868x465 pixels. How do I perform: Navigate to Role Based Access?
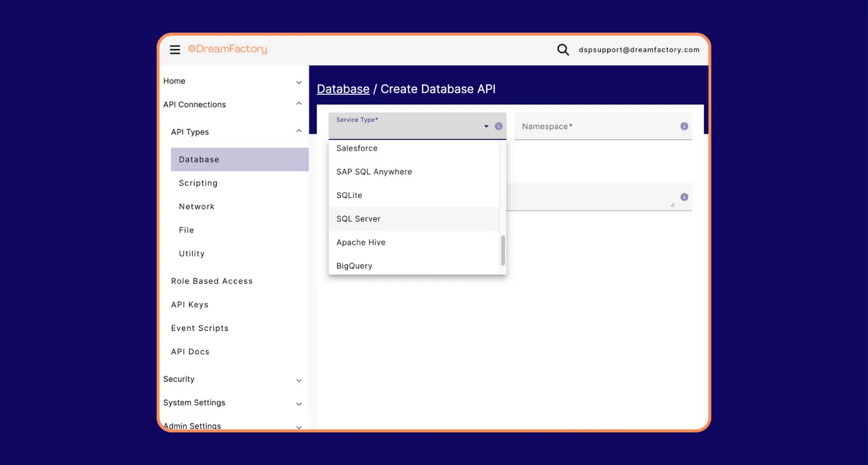click(x=212, y=281)
